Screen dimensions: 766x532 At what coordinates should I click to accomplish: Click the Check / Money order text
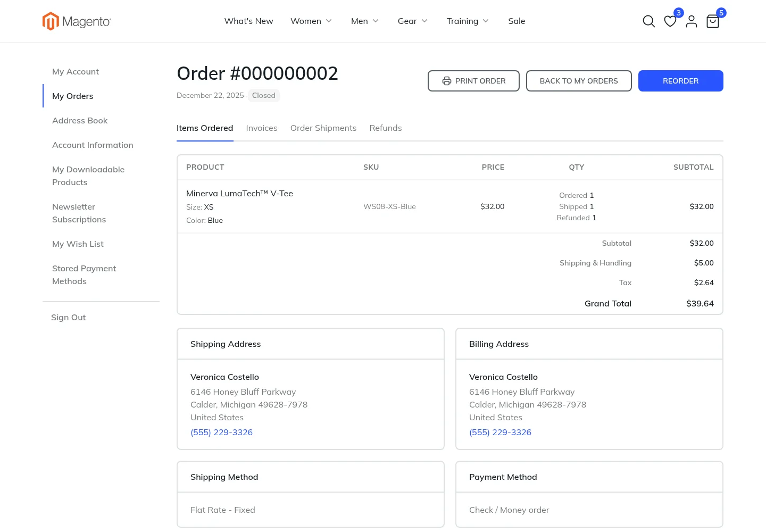coord(509,510)
